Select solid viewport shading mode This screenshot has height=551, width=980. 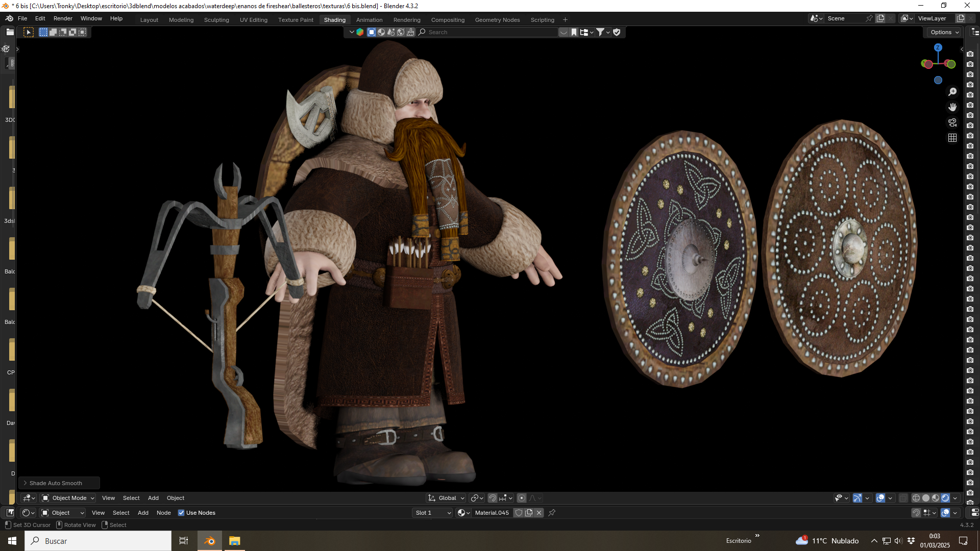(926, 498)
